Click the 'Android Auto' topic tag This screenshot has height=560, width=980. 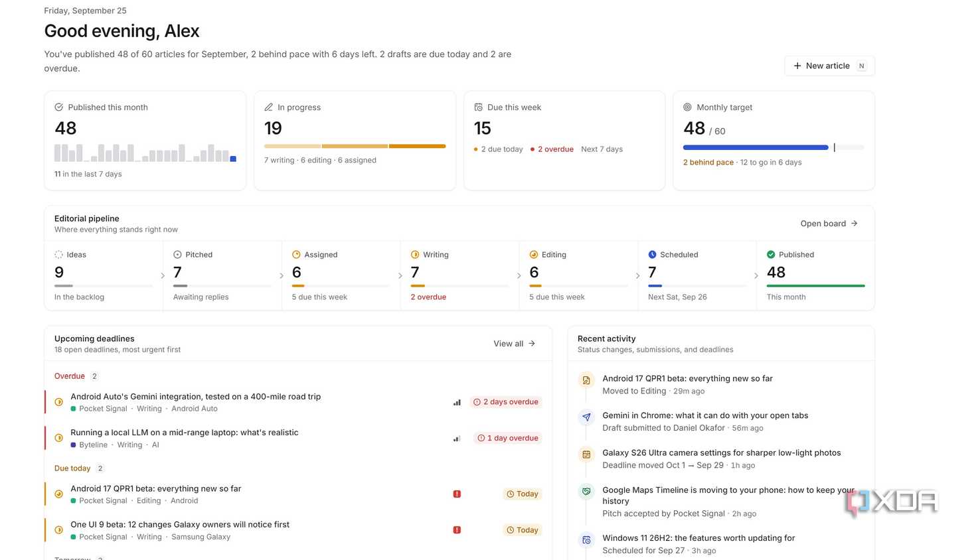coord(195,409)
